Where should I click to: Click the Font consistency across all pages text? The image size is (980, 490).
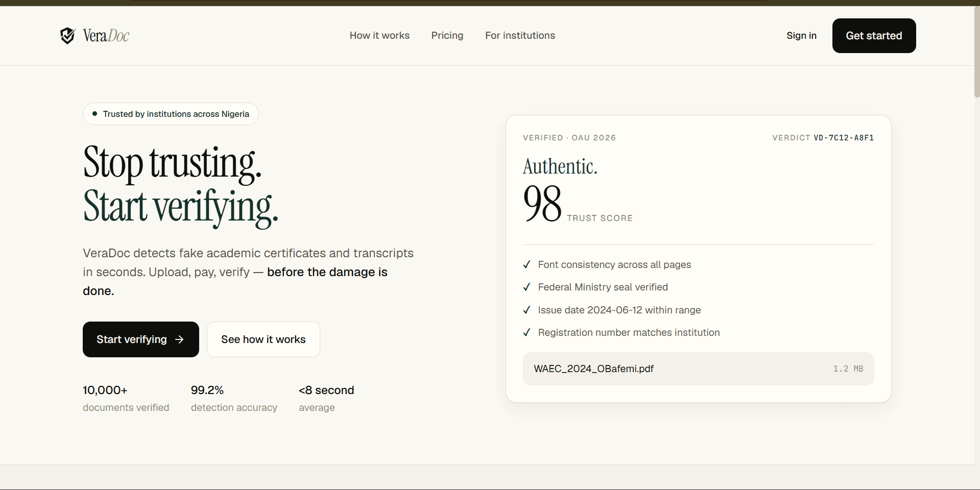[x=614, y=264]
